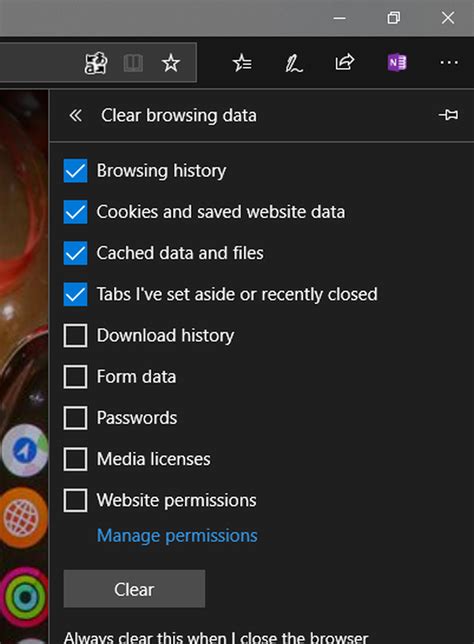Open Add notes pen icon
The height and width of the screenshot is (644, 474).
tap(294, 64)
